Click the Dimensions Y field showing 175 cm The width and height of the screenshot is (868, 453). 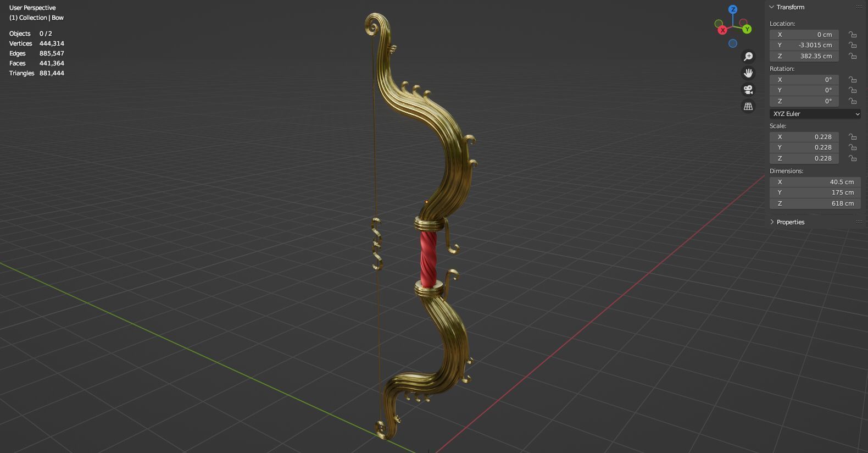[815, 192]
